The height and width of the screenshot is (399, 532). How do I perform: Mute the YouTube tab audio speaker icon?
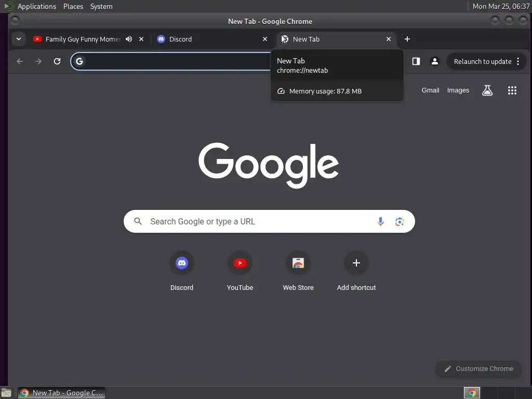[129, 39]
